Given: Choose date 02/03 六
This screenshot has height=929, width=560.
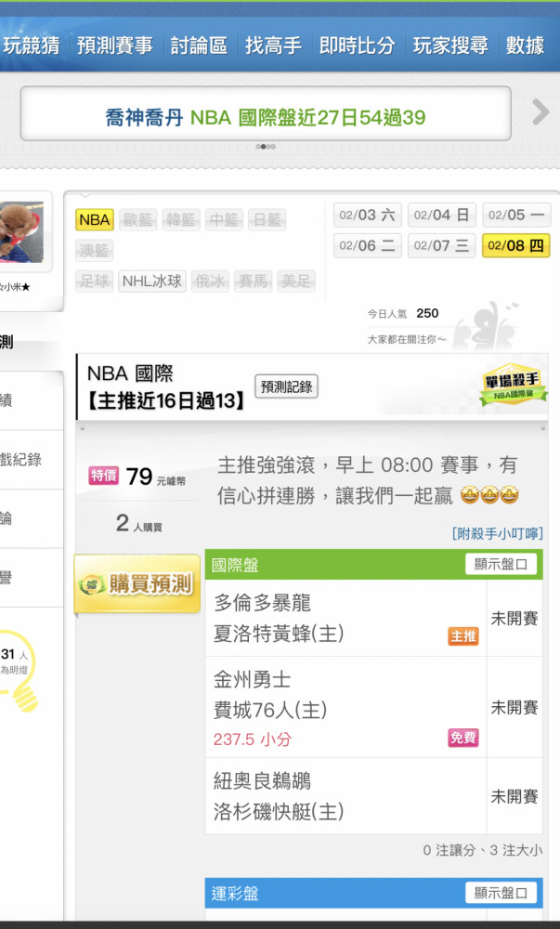Looking at the screenshot, I should click(x=368, y=216).
